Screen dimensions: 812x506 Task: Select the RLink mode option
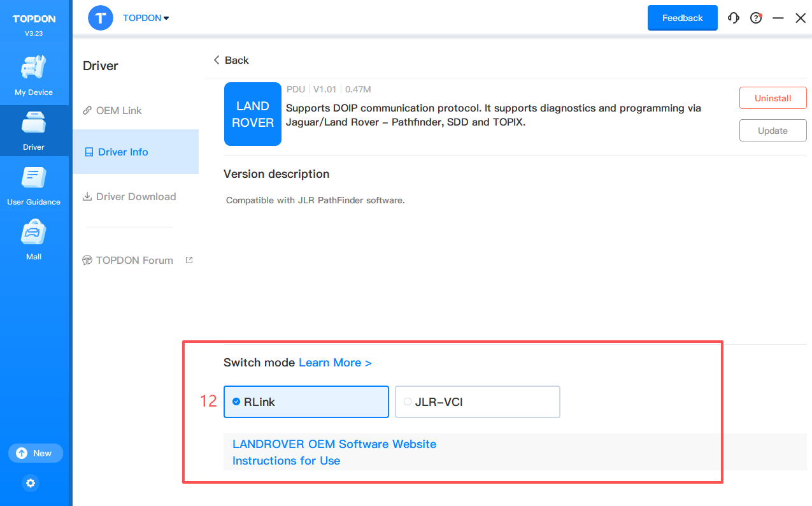pyautogui.click(x=306, y=401)
